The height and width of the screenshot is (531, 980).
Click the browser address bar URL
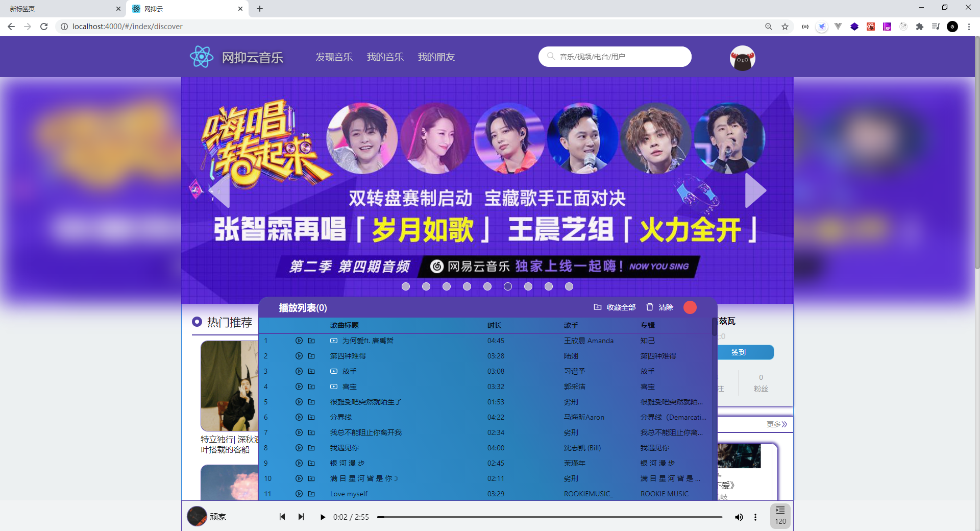tap(128, 27)
